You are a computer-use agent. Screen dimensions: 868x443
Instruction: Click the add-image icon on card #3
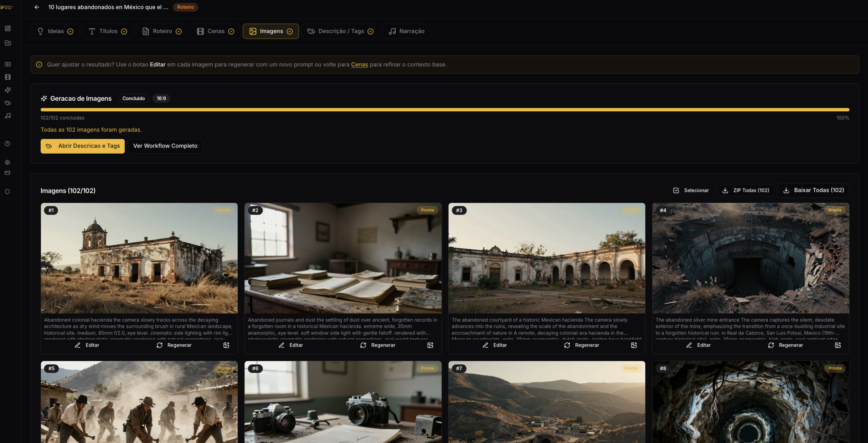pyautogui.click(x=634, y=345)
